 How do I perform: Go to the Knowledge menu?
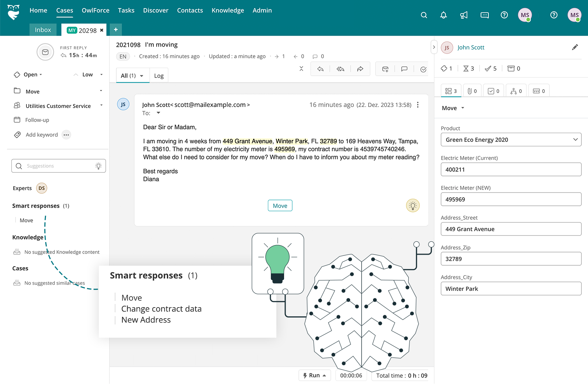[227, 10]
